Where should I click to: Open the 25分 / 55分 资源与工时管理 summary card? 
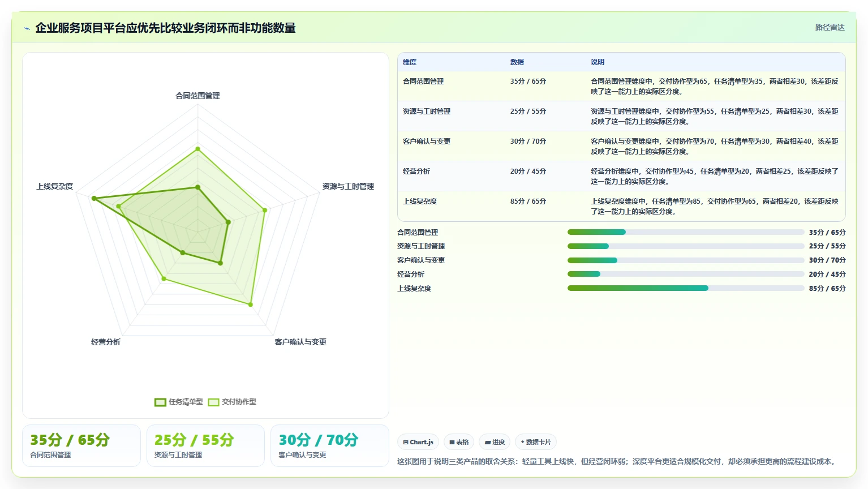pos(205,445)
